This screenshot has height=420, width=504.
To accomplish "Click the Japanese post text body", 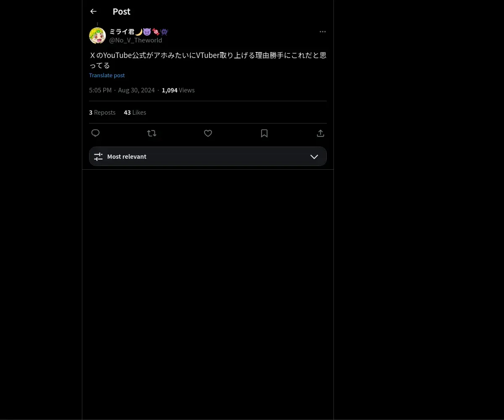I will (x=208, y=60).
